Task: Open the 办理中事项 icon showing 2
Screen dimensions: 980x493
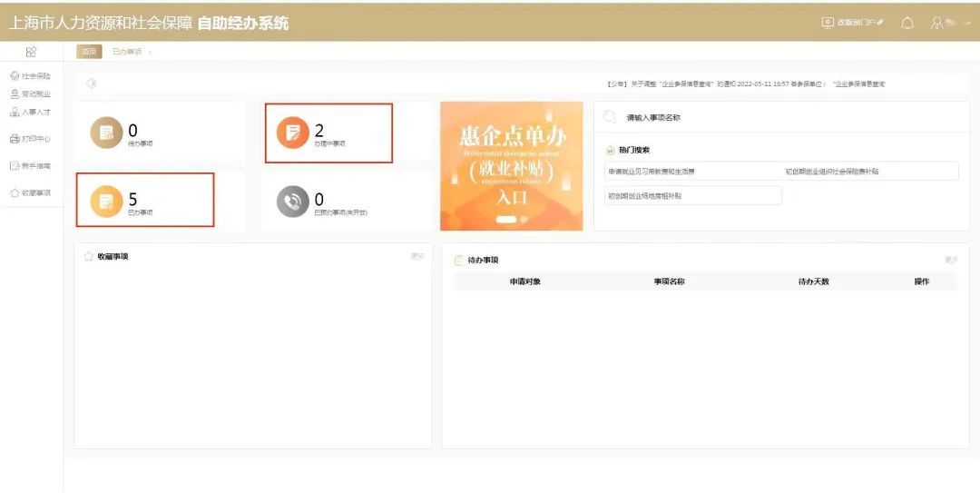Action: 292,133
